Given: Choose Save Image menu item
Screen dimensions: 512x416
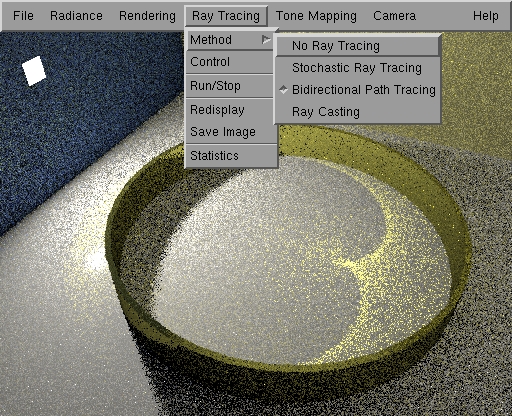Looking at the screenshot, I should click(231, 132).
